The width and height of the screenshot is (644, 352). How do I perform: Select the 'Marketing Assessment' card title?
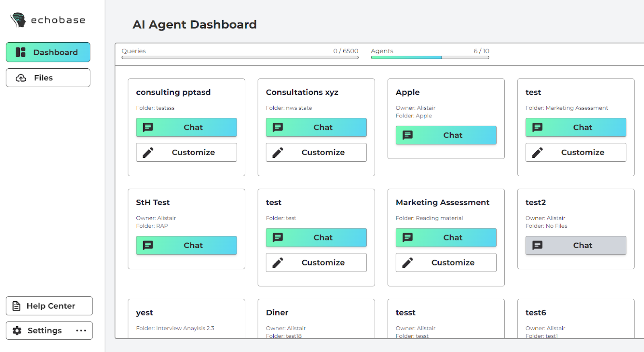[x=442, y=203]
